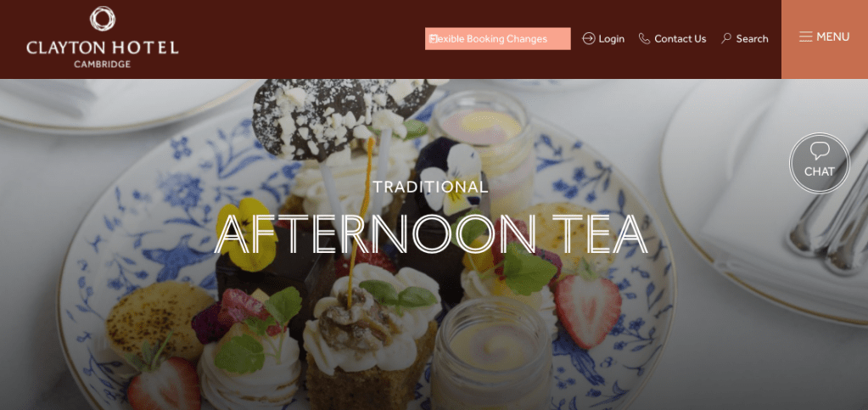The width and height of the screenshot is (868, 410).
Task: Click the CAMBRIDGE text under the logo
Action: coord(103,64)
